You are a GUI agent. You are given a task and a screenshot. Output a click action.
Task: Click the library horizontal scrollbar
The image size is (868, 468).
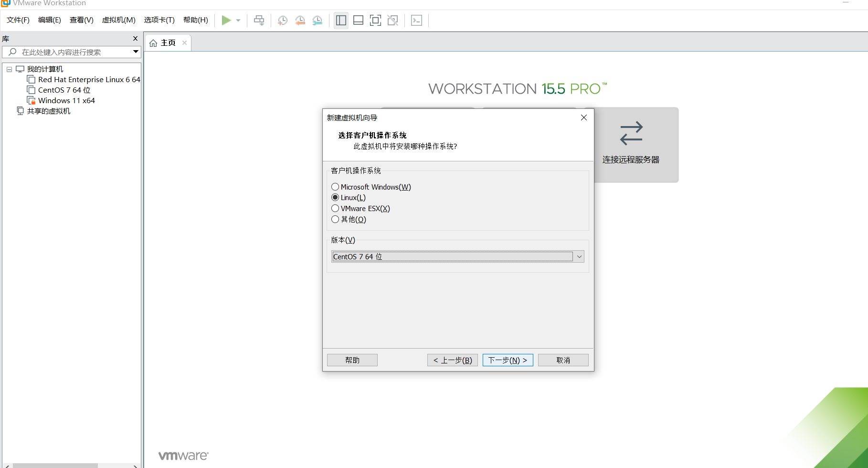pyautogui.click(x=55, y=466)
